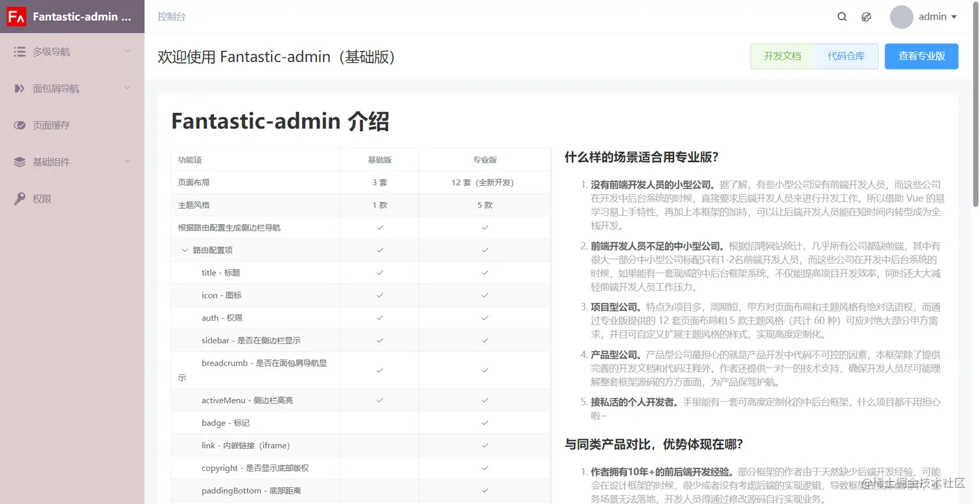The image size is (980, 504).
Task: Click the 主题风格 row label
Action: (194, 205)
